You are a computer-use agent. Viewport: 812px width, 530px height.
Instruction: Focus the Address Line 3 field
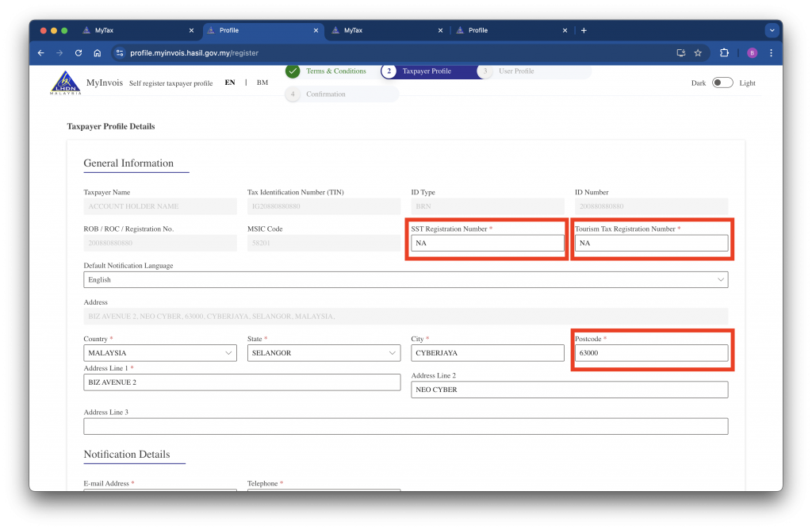pos(405,427)
